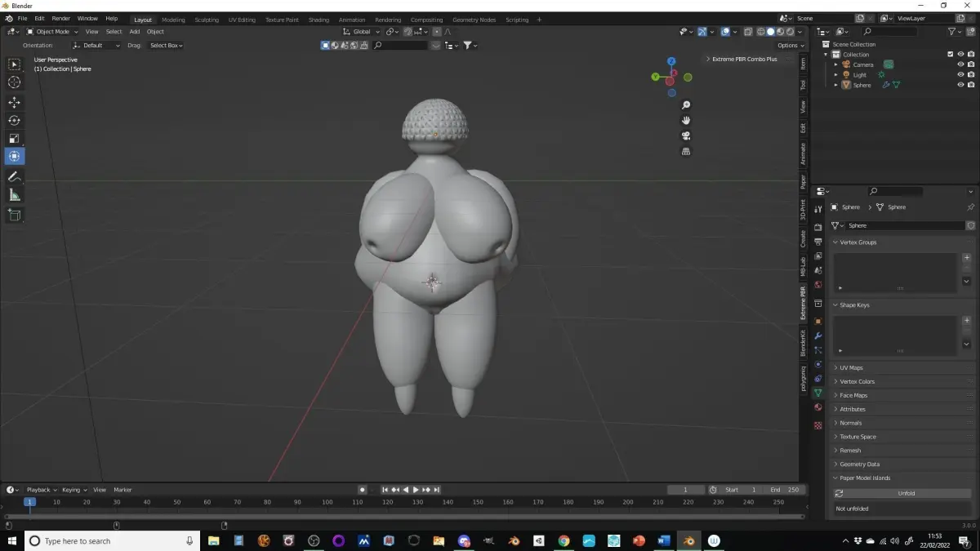Open the Select Box drag dropdown
The width and height of the screenshot is (980, 551).
166,46
